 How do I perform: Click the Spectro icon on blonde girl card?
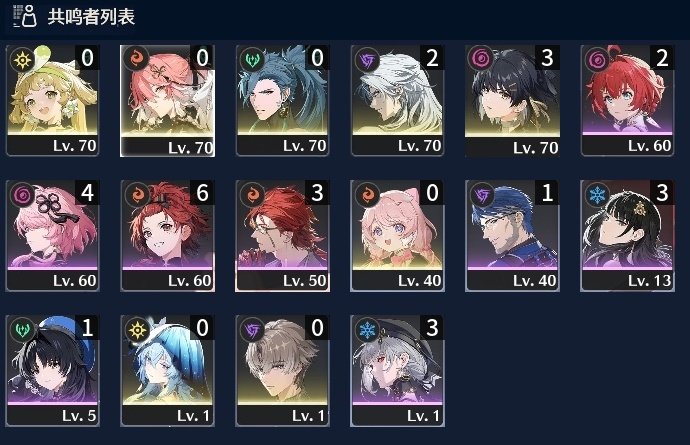click(x=22, y=59)
